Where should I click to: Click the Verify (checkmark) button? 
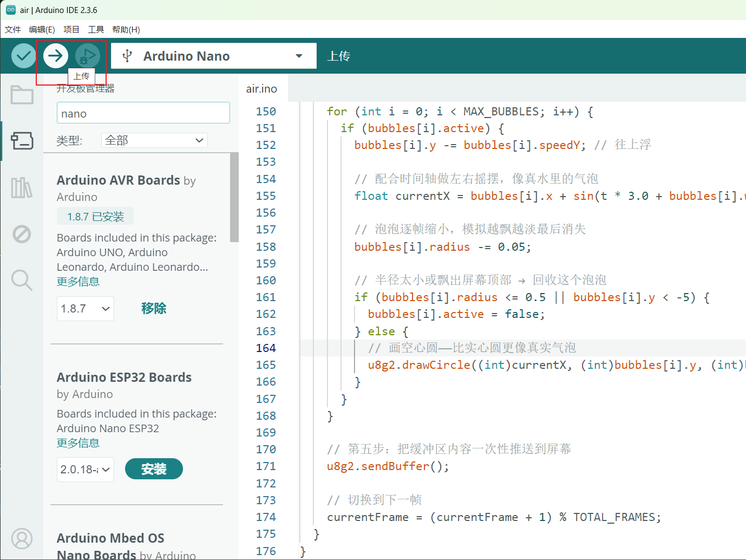(x=23, y=55)
